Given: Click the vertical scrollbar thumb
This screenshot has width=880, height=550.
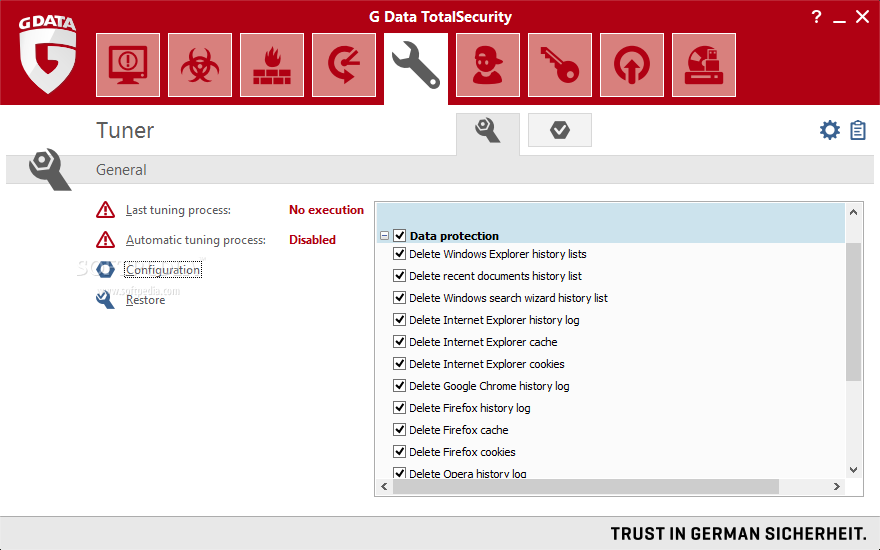Looking at the screenshot, I should [853, 311].
